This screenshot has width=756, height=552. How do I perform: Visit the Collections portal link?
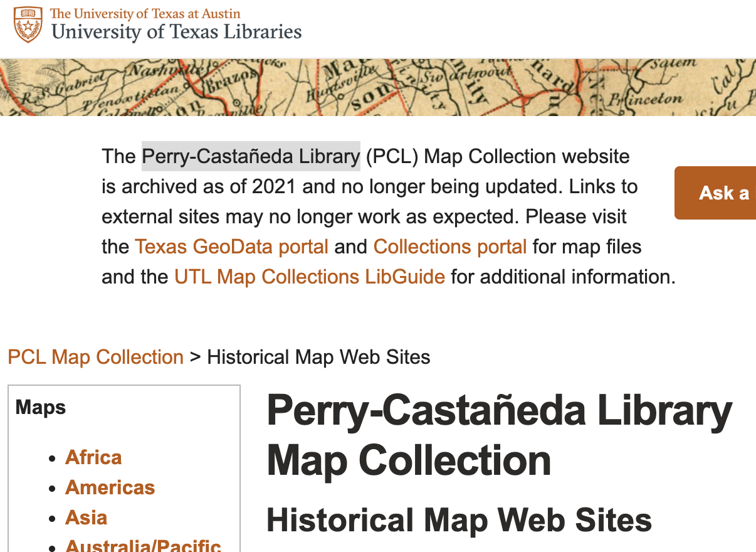[450, 247]
